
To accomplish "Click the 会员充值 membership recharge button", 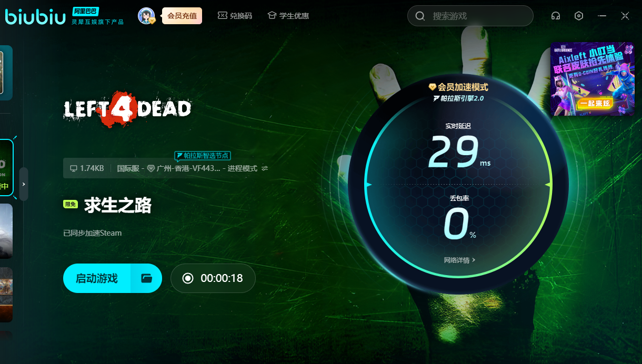I will click(182, 16).
